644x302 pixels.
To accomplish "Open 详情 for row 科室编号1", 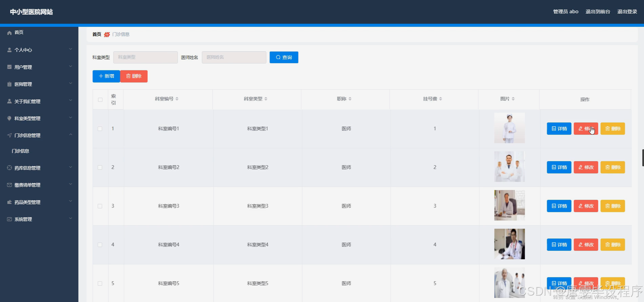I will click(x=559, y=129).
